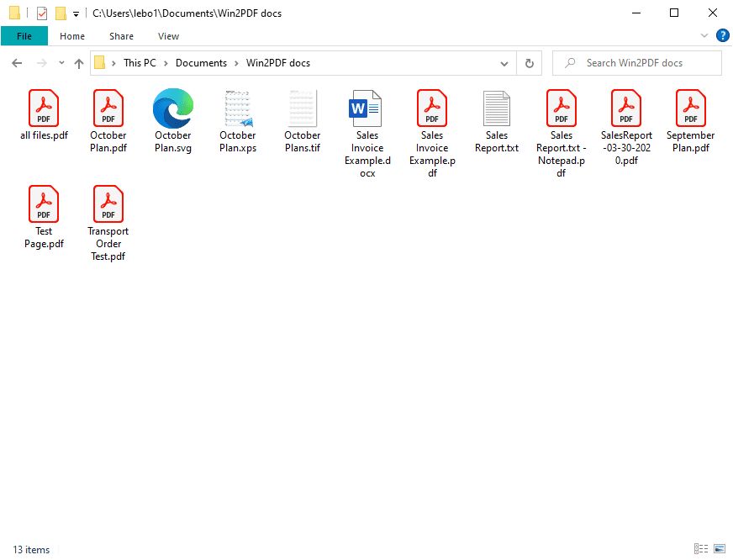Click Win2PDF docs breadcrumb

click(278, 63)
